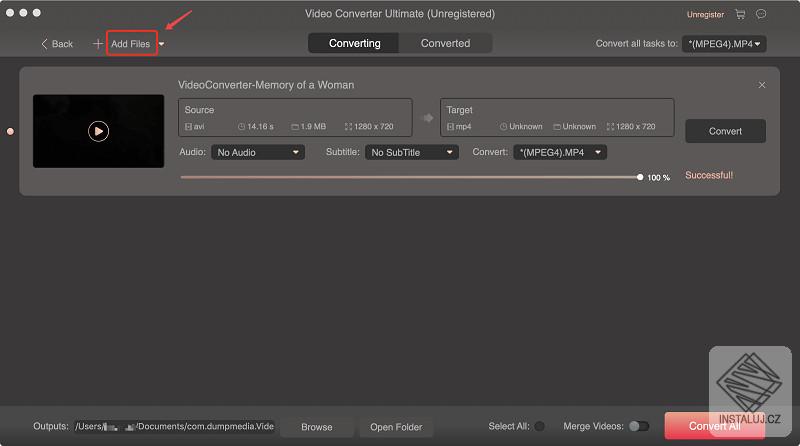Click the Target info box
The image size is (800, 446).
tap(557, 118)
